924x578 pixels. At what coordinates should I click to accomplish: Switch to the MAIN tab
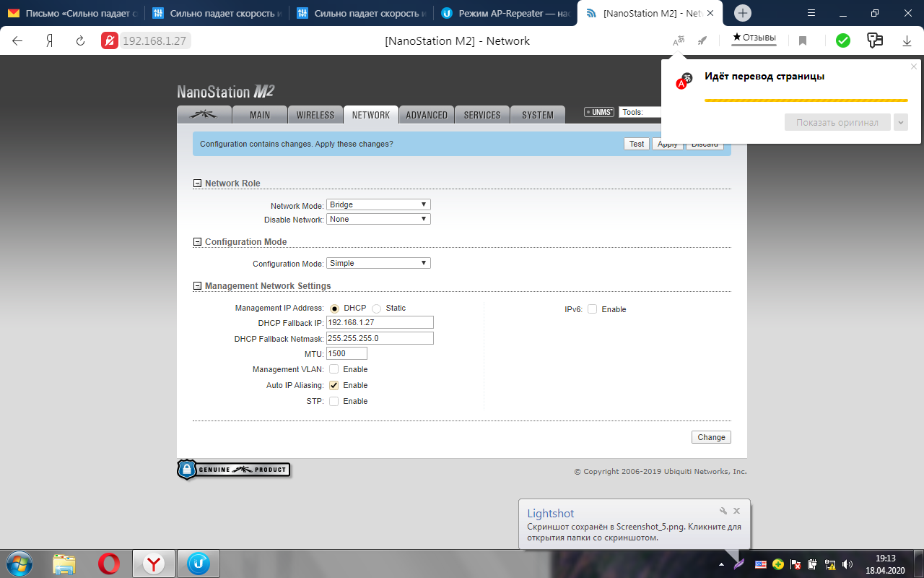point(260,115)
